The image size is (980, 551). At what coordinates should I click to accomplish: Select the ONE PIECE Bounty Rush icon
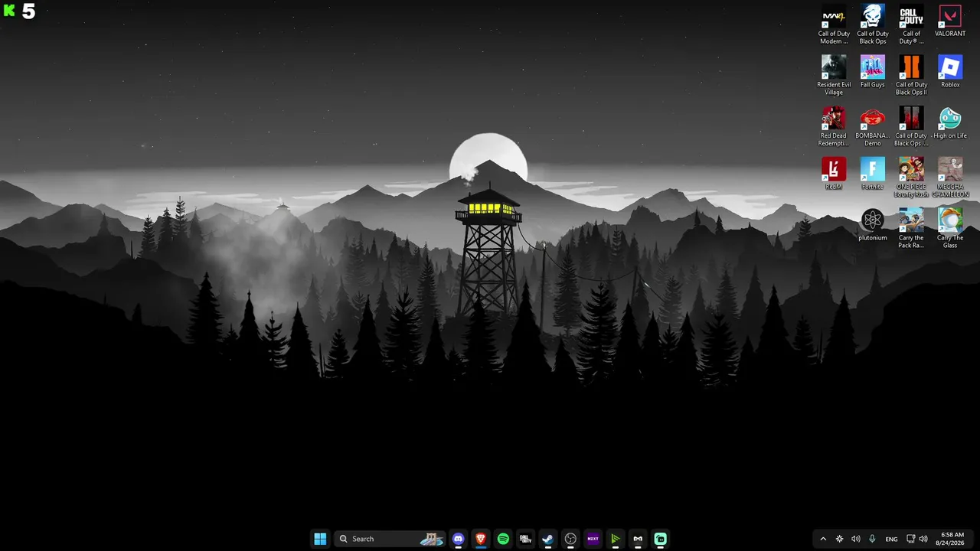(x=911, y=178)
